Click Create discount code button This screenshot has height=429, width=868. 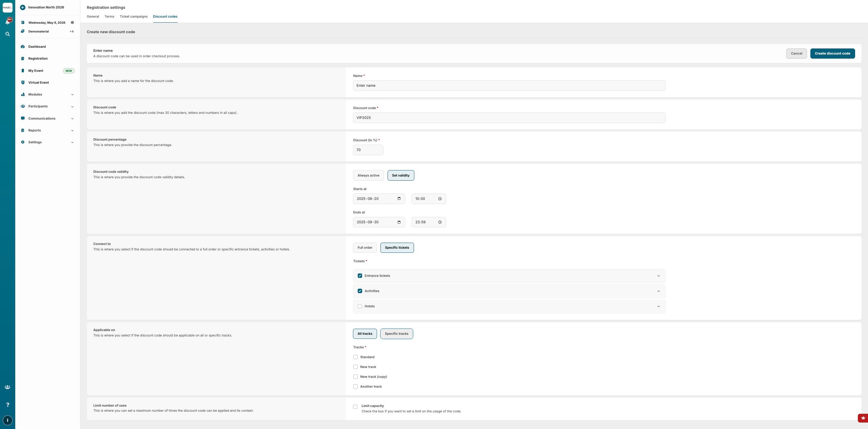(832, 54)
